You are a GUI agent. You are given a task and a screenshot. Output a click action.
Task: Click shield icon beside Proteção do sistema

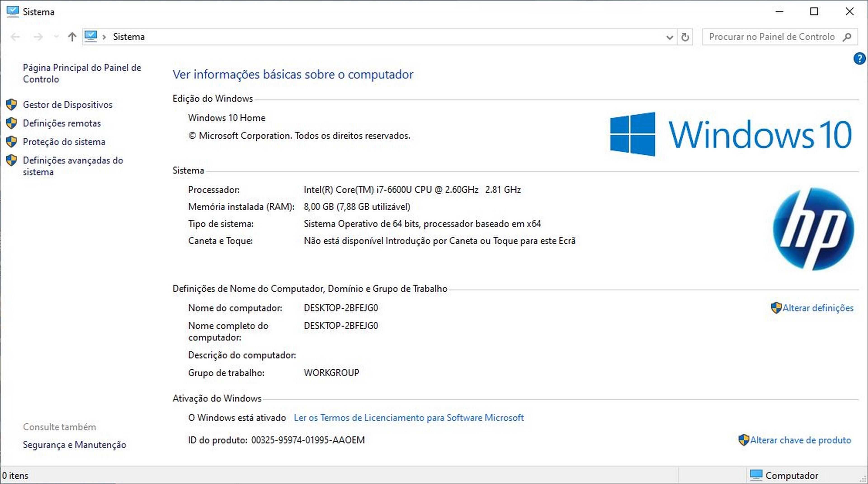(x=12, y=142)
